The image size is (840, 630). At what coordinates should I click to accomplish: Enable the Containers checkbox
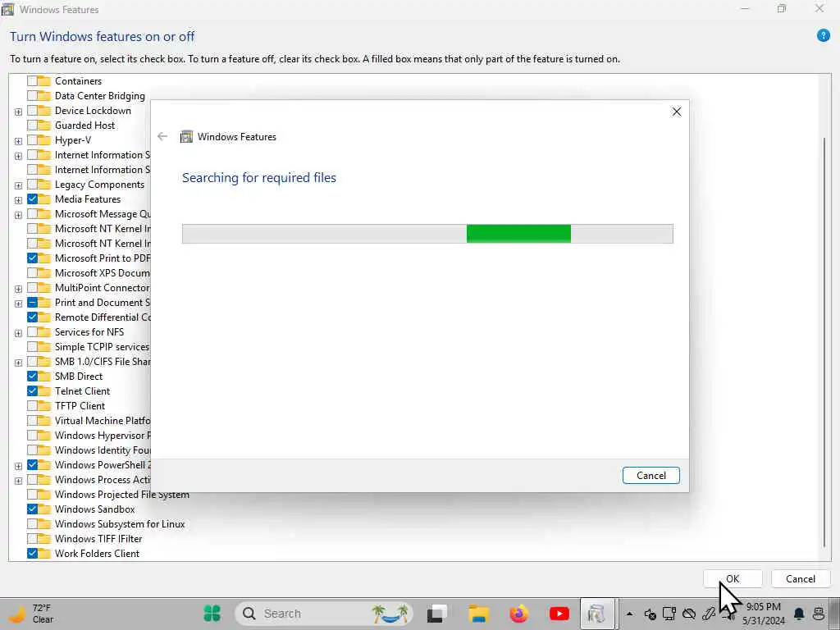pos(32,81)
